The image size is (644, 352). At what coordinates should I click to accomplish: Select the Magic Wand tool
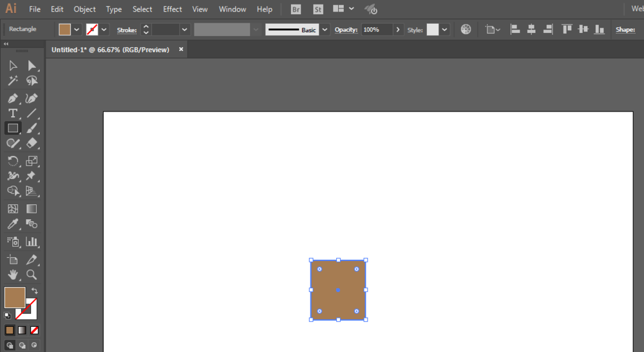(x=12, y=81)
